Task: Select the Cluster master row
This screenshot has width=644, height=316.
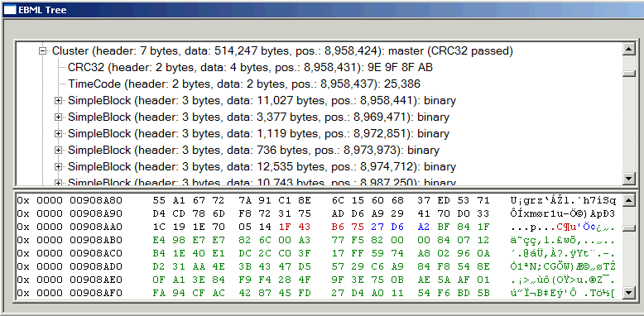Action: click(282, 51)
